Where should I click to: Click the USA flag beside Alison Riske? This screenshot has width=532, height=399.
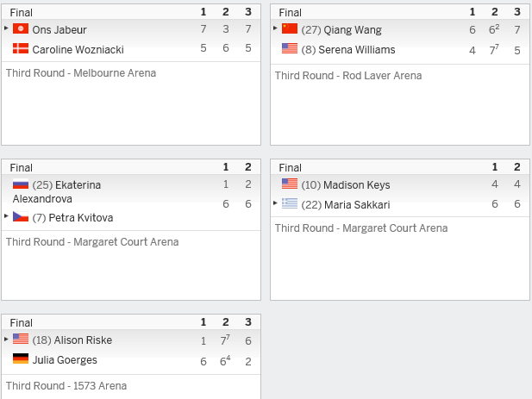tap(21, 339)
